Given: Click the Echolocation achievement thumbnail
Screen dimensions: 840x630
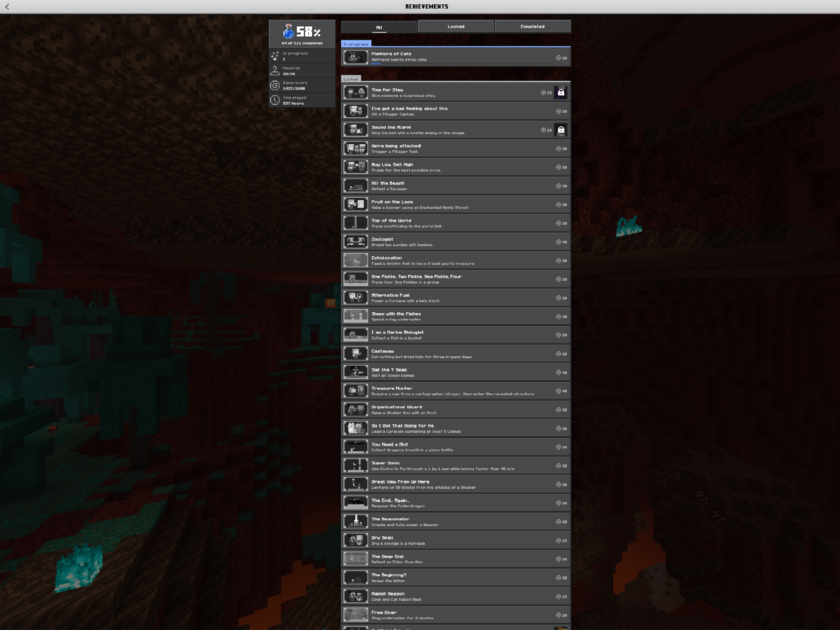Looking at the screenshot, I should tap(355, 261).
